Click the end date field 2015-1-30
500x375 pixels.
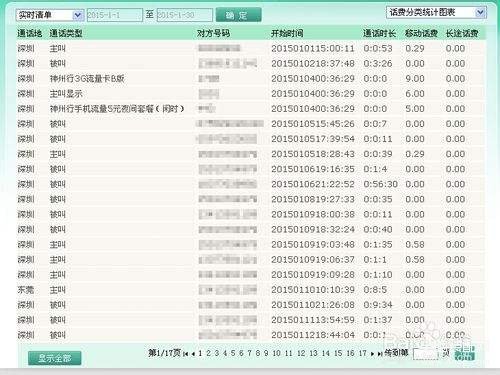pos(184,15)
